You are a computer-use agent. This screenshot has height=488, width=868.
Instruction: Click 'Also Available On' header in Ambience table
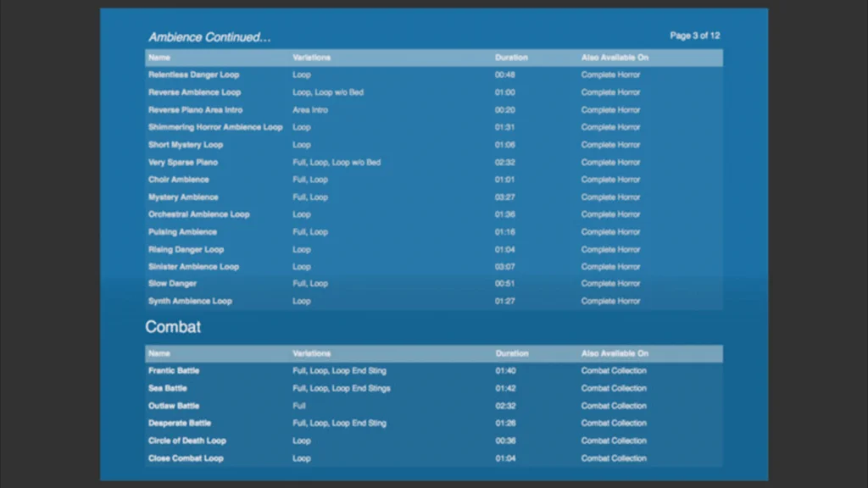click(x=615, y=58)
